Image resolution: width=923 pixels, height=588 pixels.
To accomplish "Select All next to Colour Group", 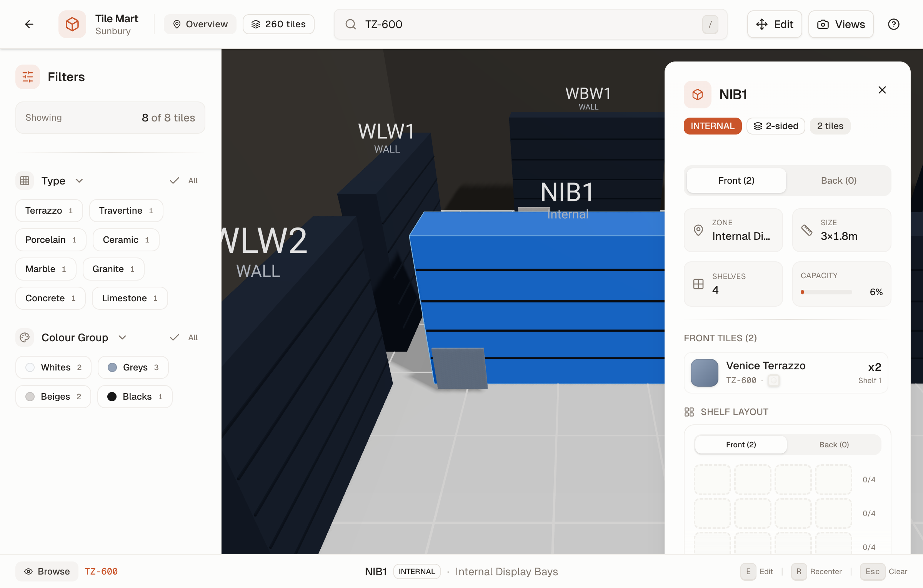I will click(184, 337).
